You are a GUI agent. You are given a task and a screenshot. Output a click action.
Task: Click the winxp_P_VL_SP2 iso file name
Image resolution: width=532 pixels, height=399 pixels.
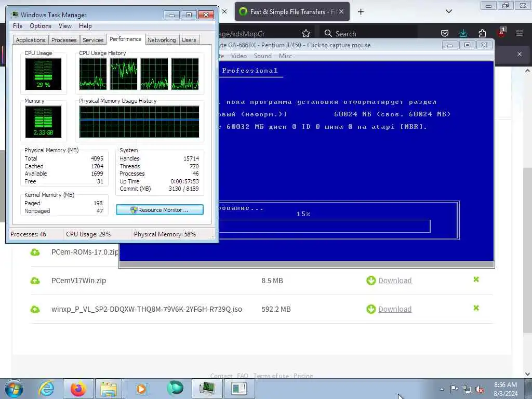point(147,309)
